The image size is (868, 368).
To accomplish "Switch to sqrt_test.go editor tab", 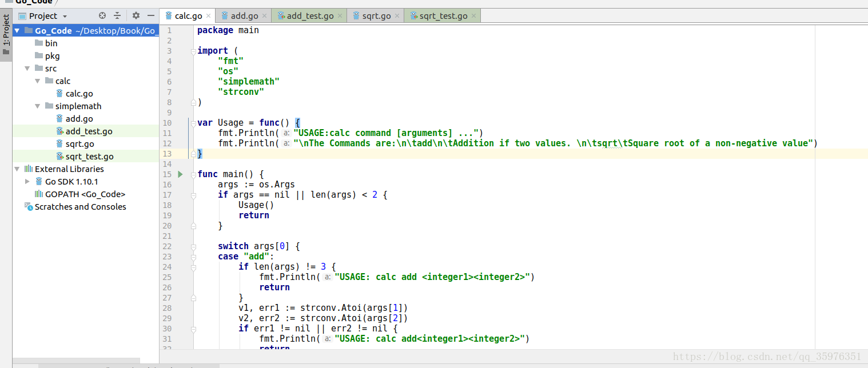I will click(x=443, y=16).
